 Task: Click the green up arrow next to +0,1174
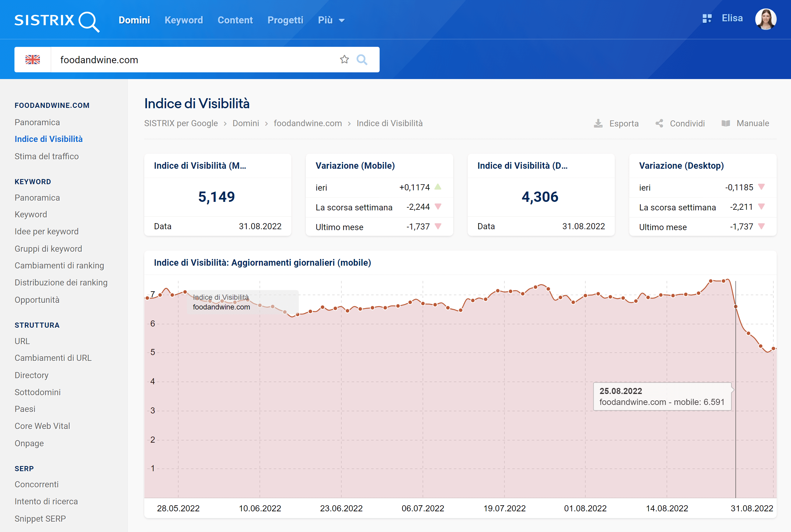coord(438,187)
